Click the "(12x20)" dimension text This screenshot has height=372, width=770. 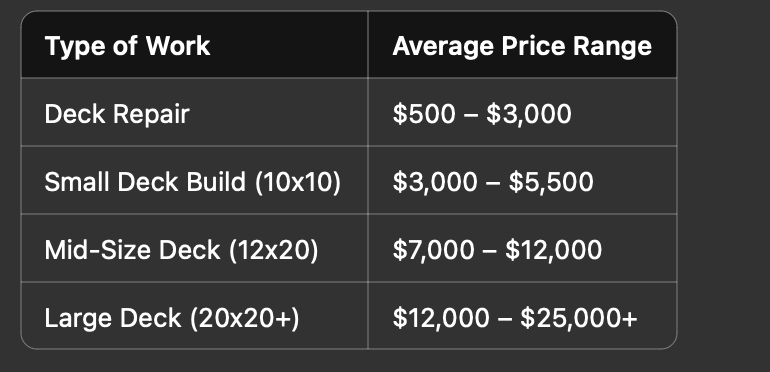pos(274,250)
